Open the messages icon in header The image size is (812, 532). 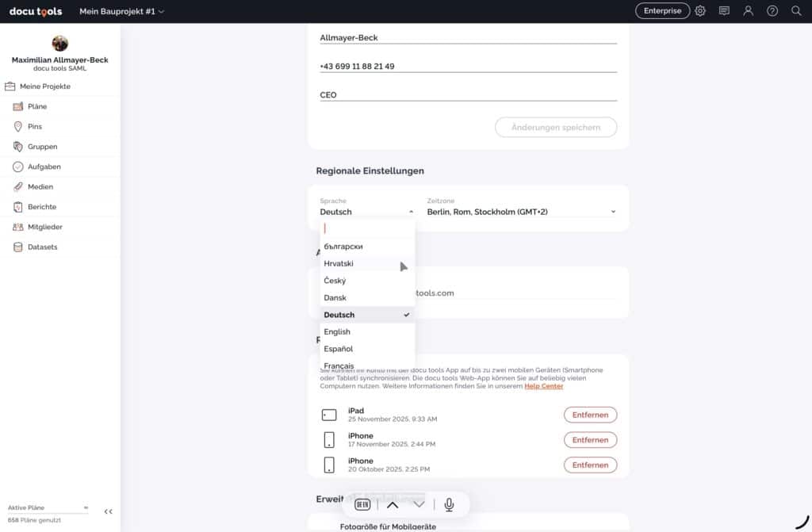click(x=724, y=11)
